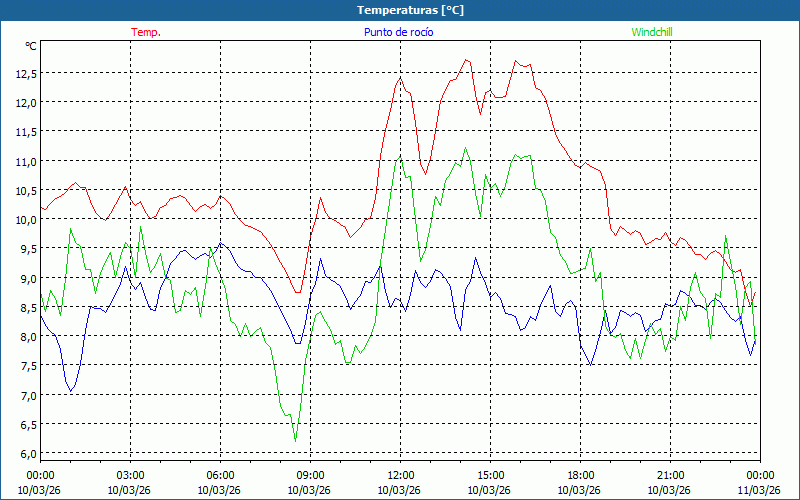The height and width of the screenshot is (500, 800).
Task: Click the 15:00 time axis label
Action: (x=490, y=475)
